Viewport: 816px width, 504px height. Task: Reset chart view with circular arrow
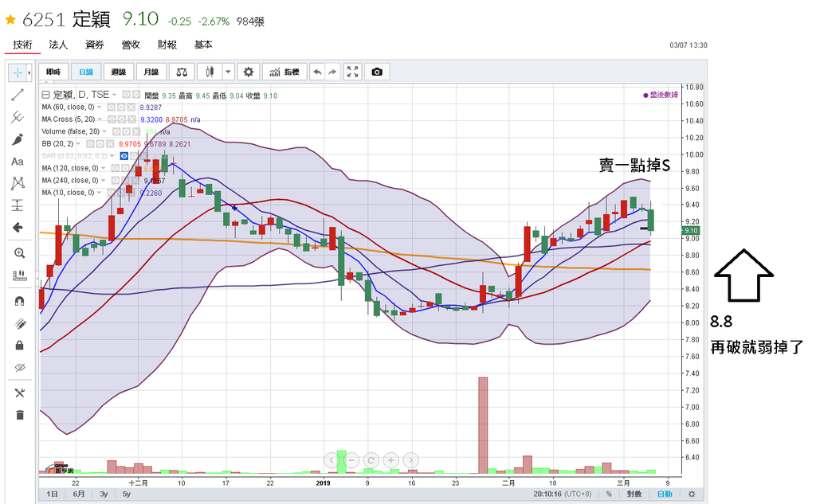[371, 460]
